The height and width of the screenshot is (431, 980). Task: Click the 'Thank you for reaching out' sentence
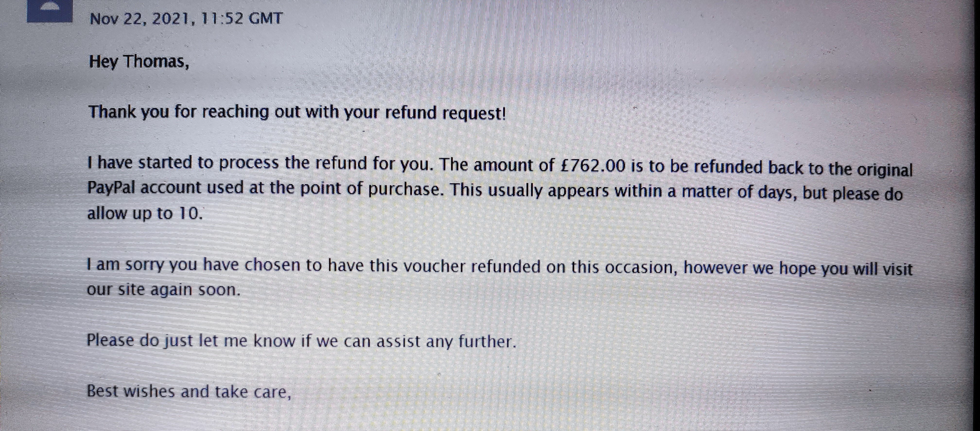297,112
